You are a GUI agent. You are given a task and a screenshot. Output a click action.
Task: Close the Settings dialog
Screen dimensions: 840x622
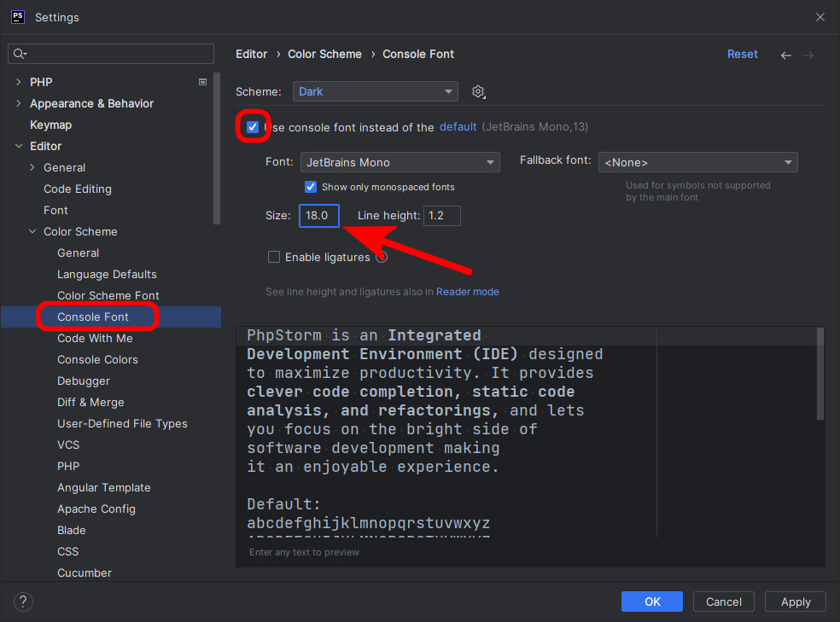pos(820,17)
